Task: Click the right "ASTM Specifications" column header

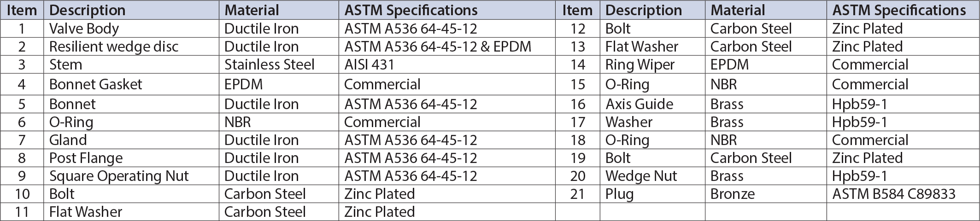Action: coord(898,10)
